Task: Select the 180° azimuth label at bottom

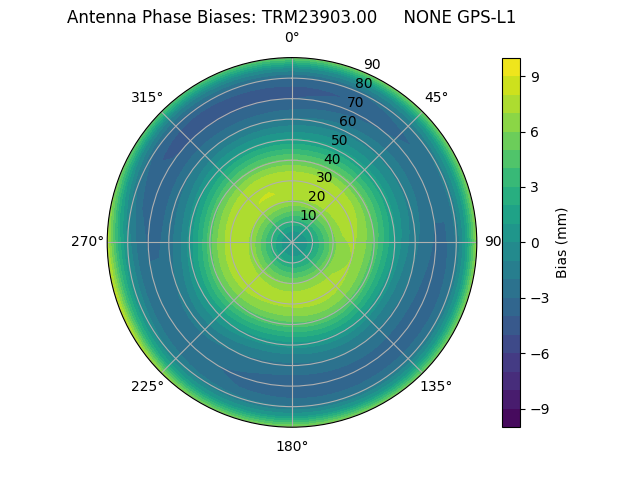Action: point(292,446)
